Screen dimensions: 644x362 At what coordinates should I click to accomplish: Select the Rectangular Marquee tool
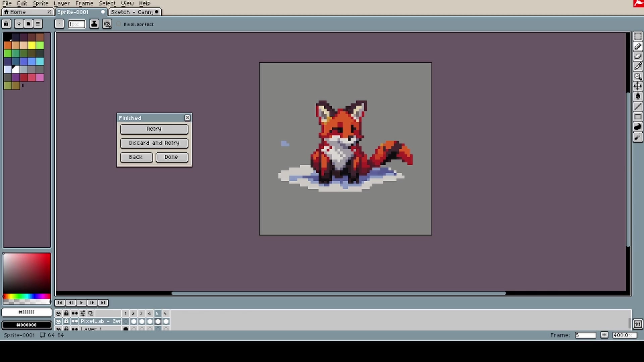tap(638, 36)
